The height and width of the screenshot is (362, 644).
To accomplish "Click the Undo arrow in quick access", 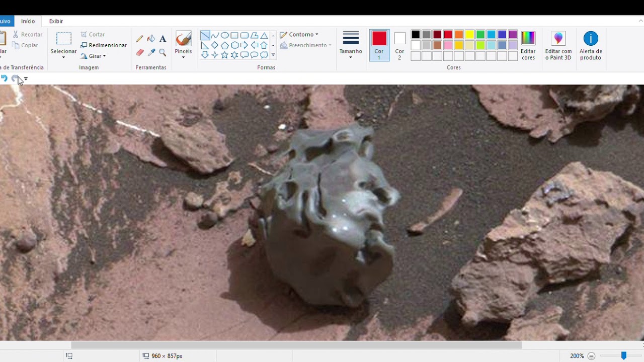I will [4, 78].
